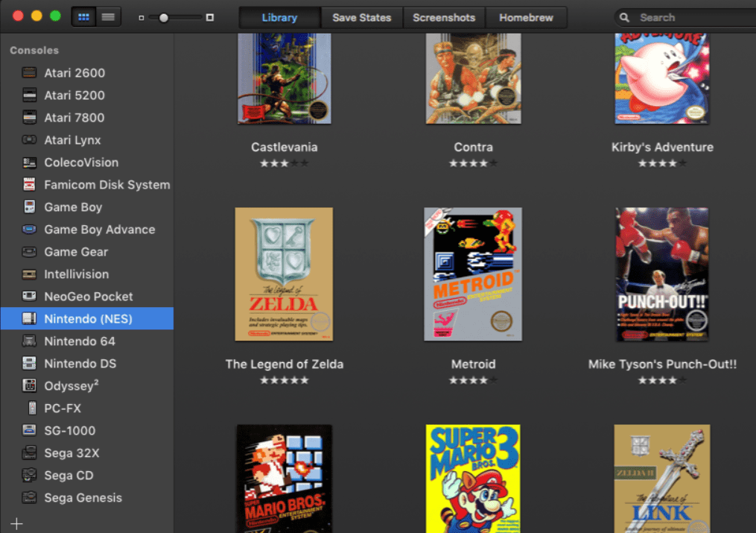Viewport: 756px width, 533px height.
Task: Switch to list view
Action: pyautogui.click(x=109, y=17)
